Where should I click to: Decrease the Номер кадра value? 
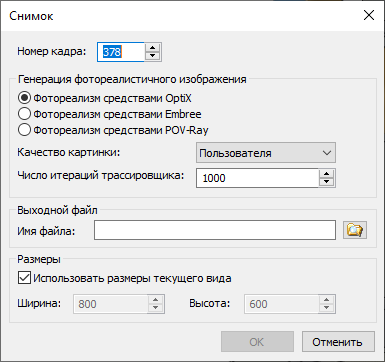(153, 56)
